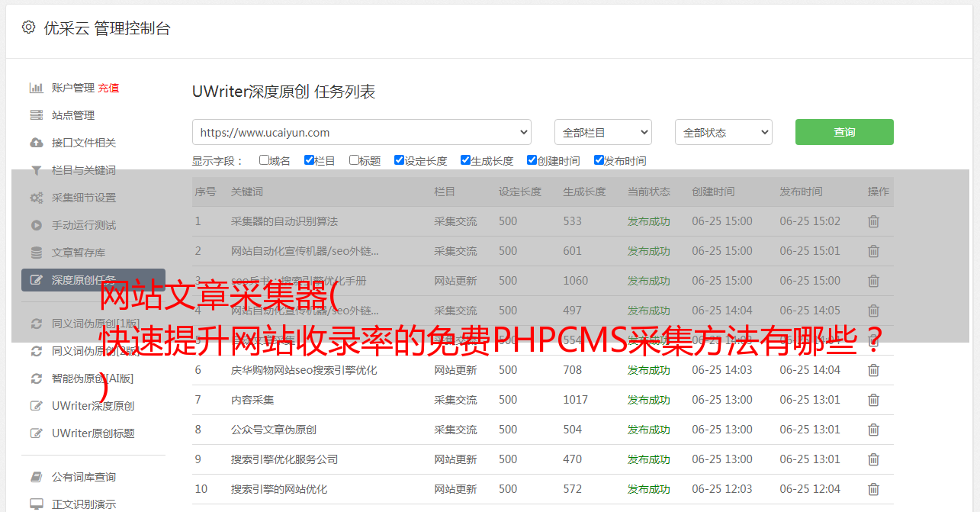Open 账户管理 in the sidebar
Image resolution: width=980 pixels, height=512 pixels.
73,88
